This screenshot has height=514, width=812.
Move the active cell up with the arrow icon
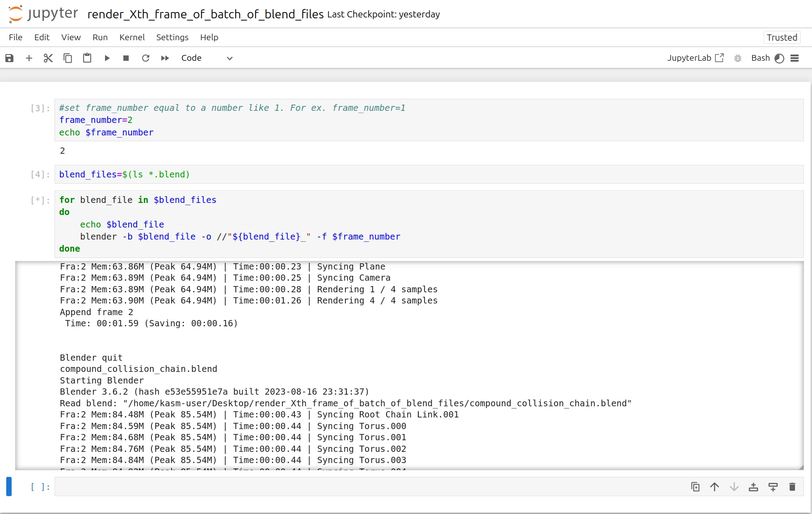pos(715,487)
